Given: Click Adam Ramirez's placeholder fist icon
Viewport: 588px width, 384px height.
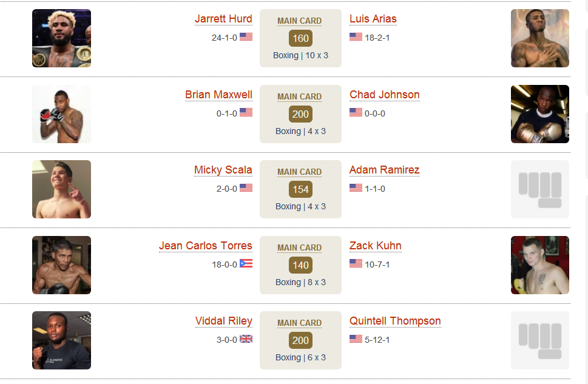Looking at the screenshot, I should pyautogui.click(x=540, y=189).
